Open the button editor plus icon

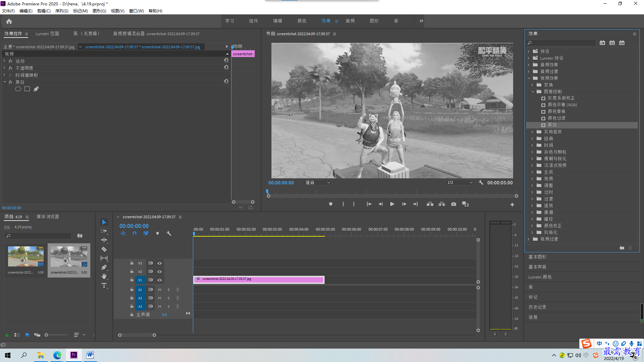[x=512, y=204]
